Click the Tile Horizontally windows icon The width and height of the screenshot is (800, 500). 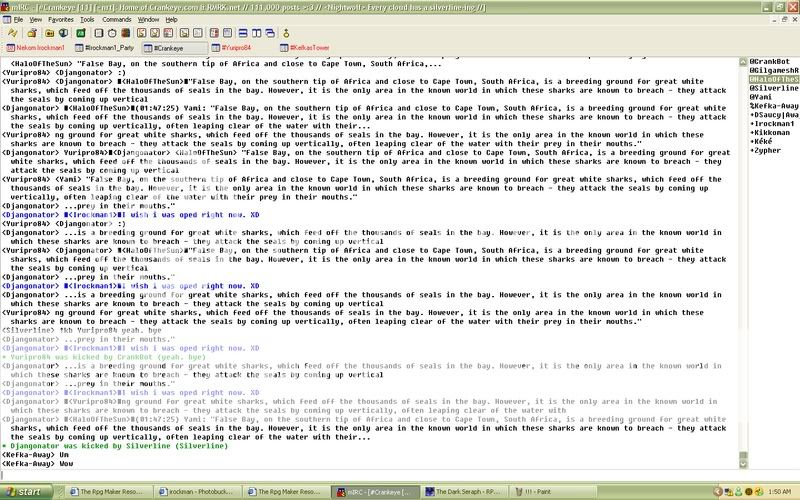pos(243,32)
